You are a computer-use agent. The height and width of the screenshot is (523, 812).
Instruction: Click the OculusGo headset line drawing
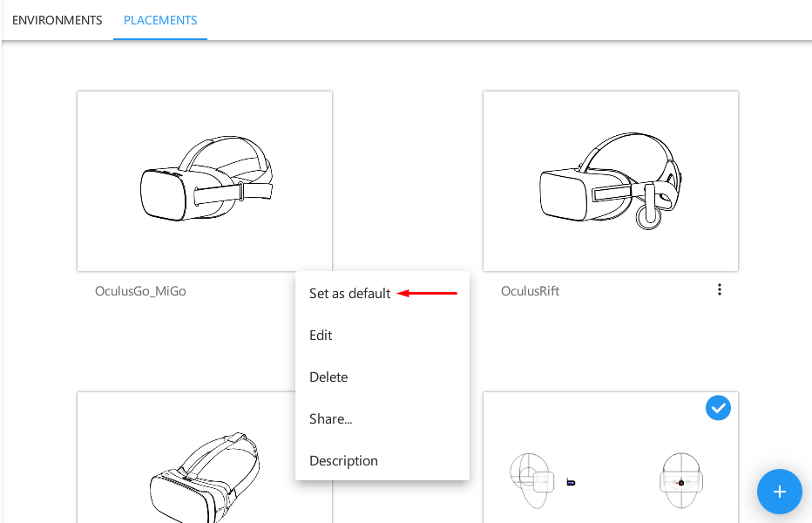[206, 179]
